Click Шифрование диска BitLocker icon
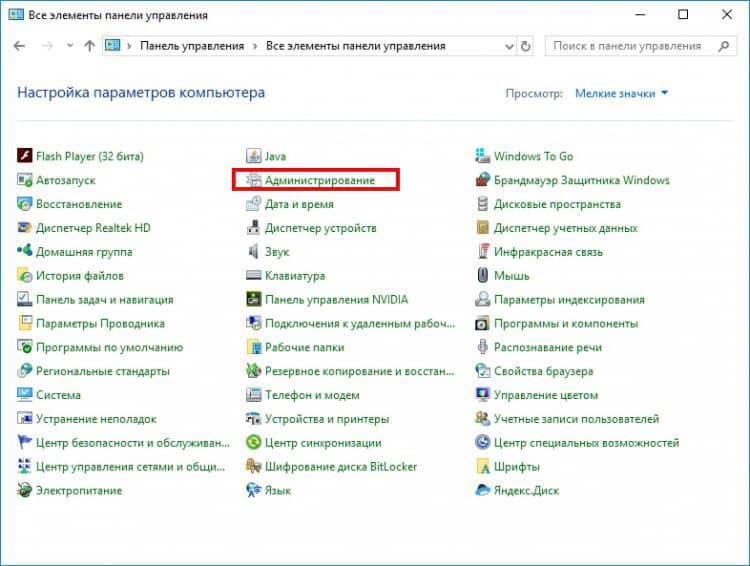 tap(253, 466)
